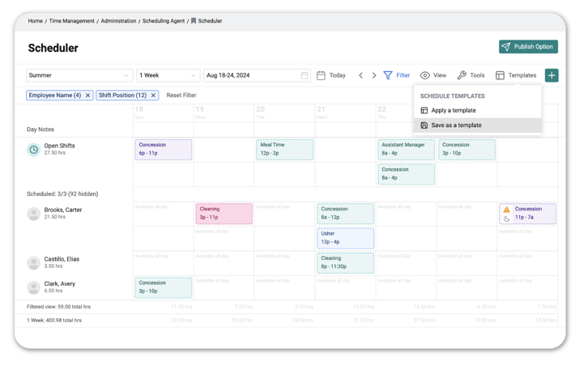Choose Apply a template
Viewport: 588px width, 374px height.
[478, 111]
